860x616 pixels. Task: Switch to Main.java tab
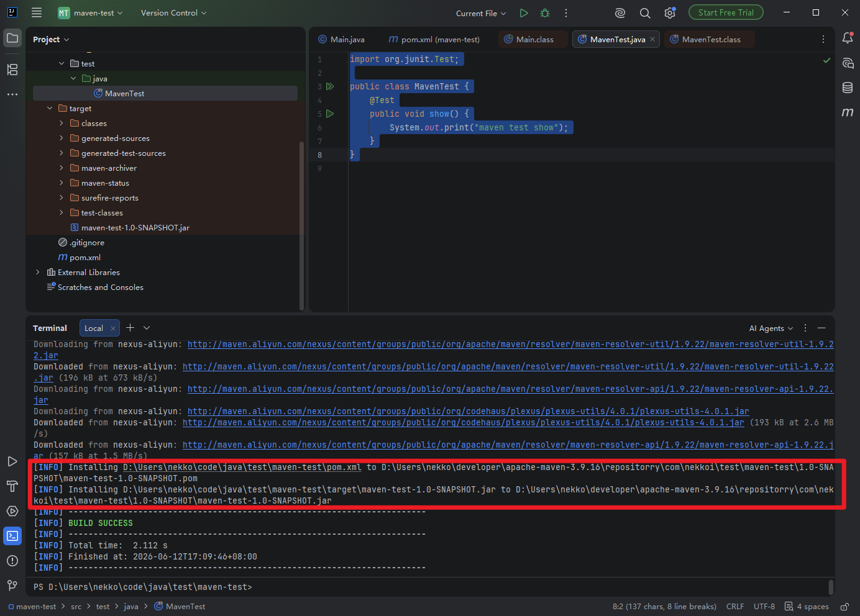tap(341, 39)
